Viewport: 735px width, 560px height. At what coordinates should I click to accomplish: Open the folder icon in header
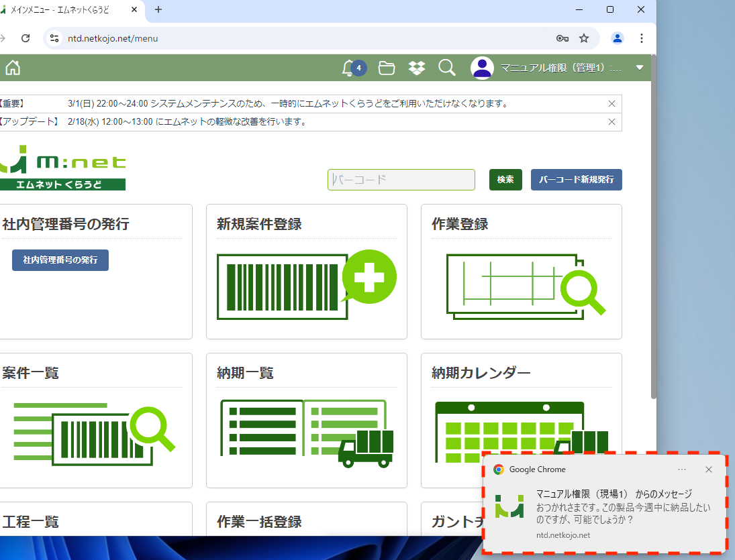[x=387, y=68]
